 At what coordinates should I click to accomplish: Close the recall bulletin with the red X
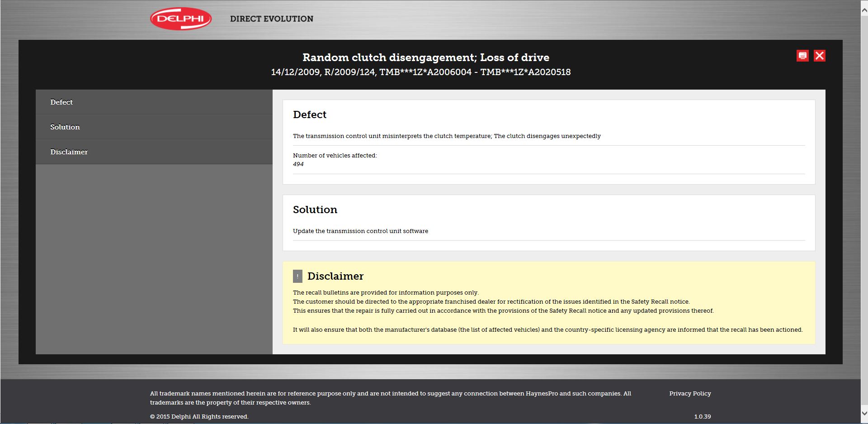pyautogui.click(x=820, y=56)
